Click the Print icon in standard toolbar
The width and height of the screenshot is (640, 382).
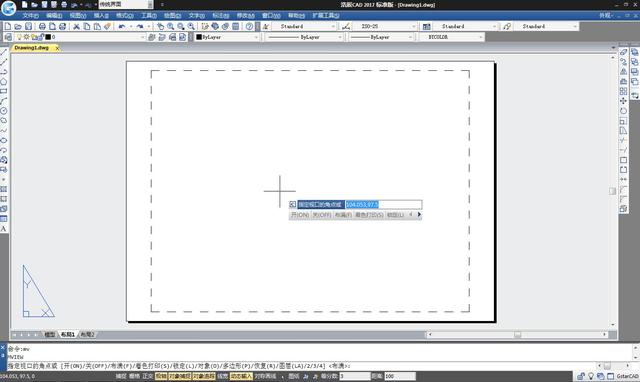pos(42,26)
